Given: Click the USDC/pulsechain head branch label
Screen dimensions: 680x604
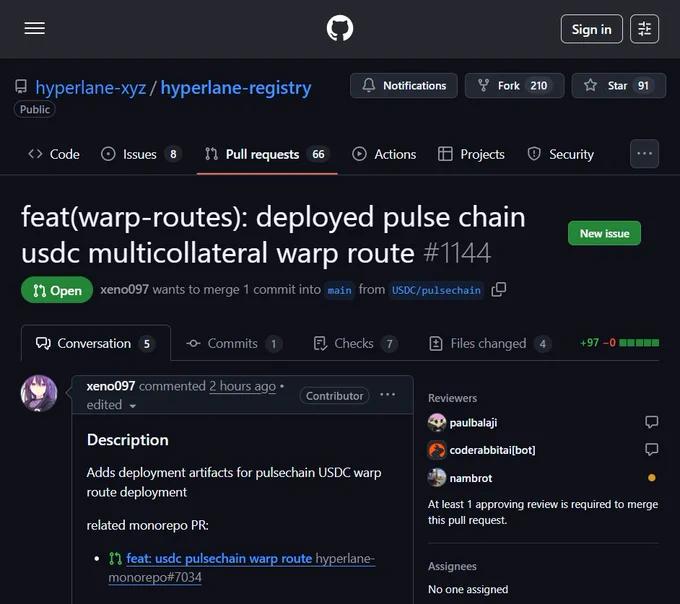Looking at the screenshot, I should pyautogui.click(x=436, y=290).
